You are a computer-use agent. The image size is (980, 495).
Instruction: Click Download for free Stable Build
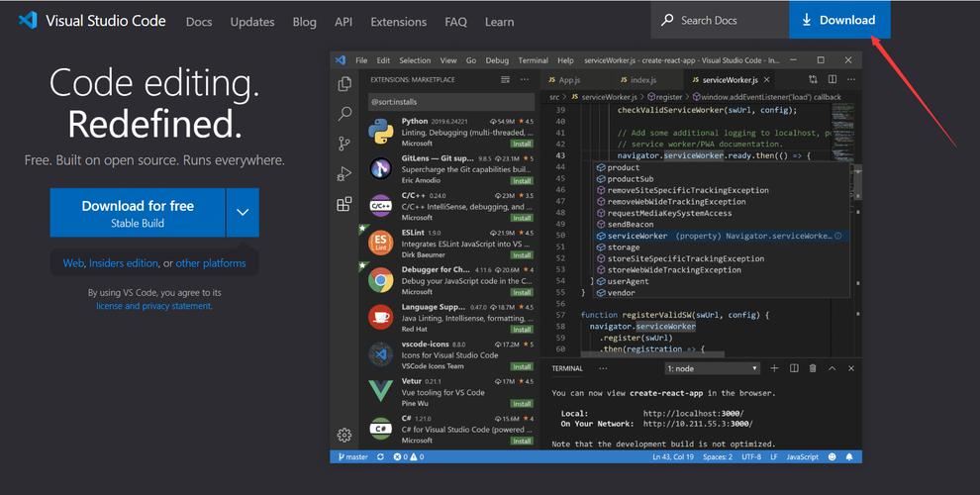pyautogui.click(x=138, y=213)
